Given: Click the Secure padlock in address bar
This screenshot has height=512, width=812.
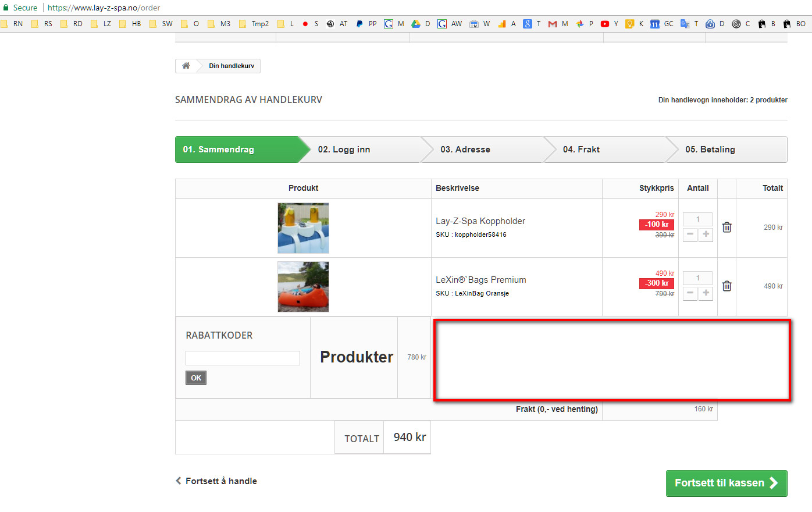Looking at the screenshot, I should pos(6,8).
